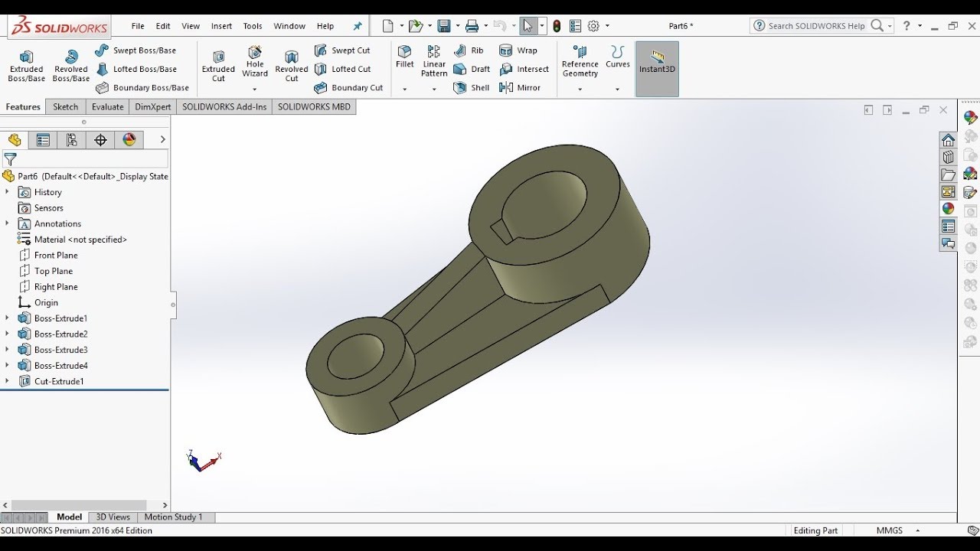Image resolution: width=980 pixels, height=551 pixels.
Task: Click the Rib feature tool
Action: pyautogui.click(x=469, y=51)
